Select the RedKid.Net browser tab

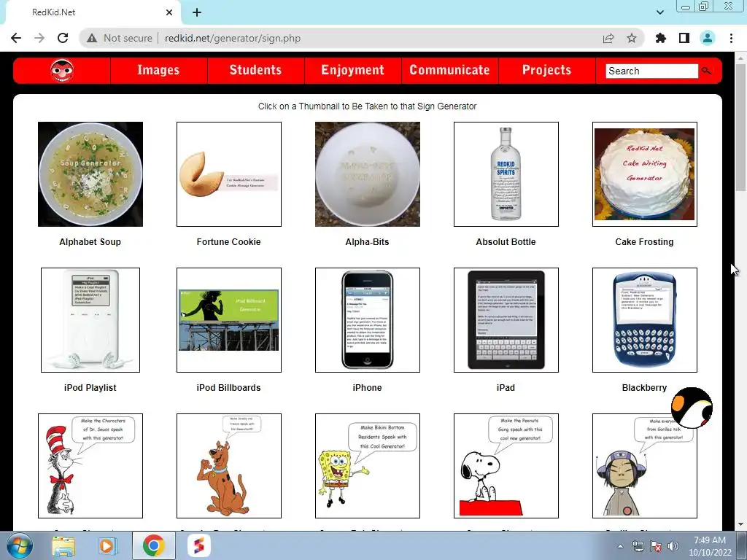point(90,12)
